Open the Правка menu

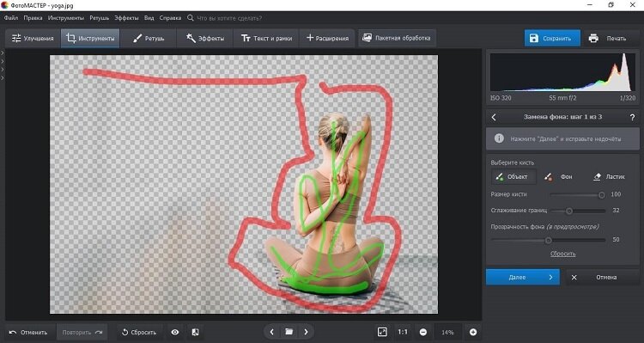click(x=33, y=18)
